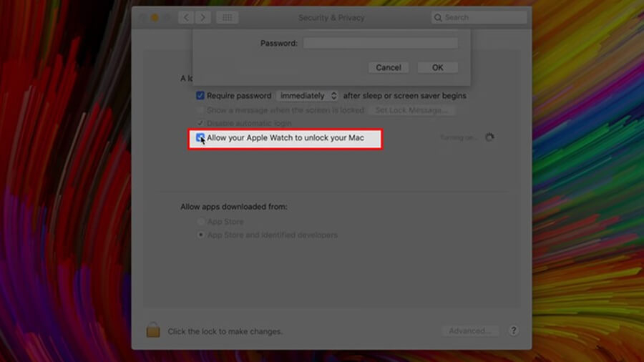Select App Store and identified developers option
644x362 pixels.
click(201, 235)
